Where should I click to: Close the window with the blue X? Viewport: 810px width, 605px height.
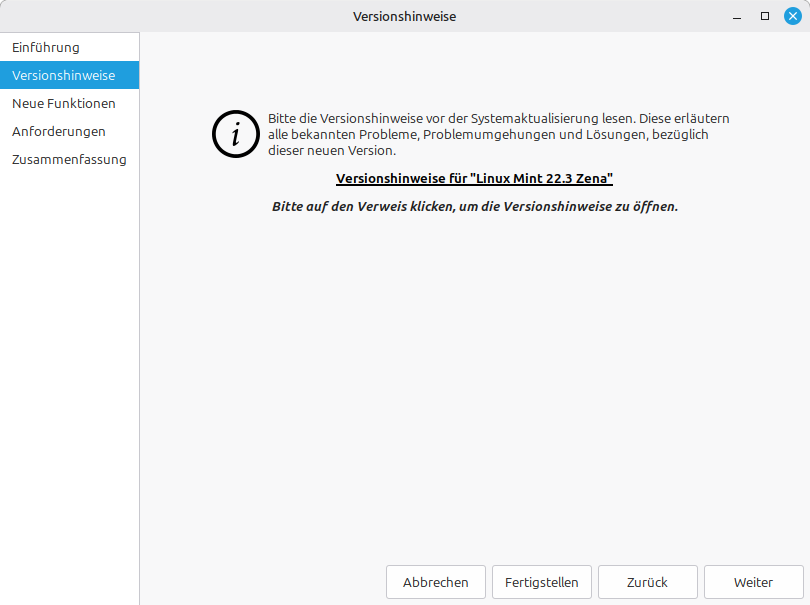(x=793, y=16)
